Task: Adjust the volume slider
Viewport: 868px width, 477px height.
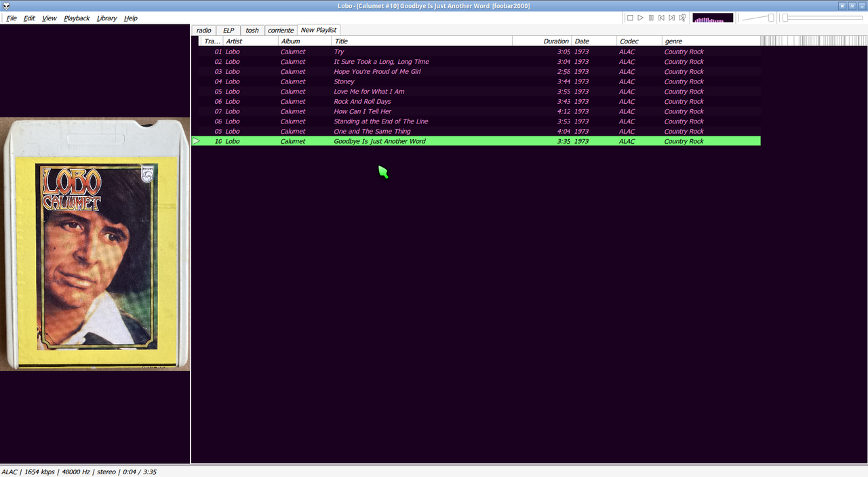Action: coord(758,18)
